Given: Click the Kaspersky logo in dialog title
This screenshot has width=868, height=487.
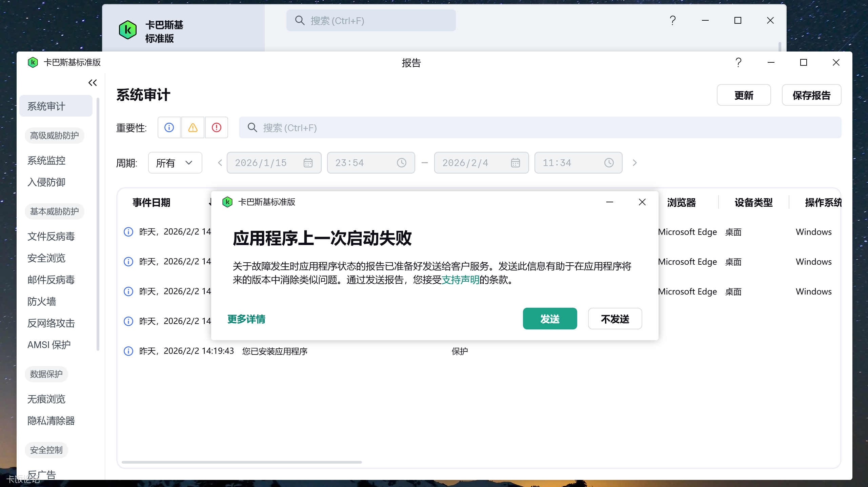Looking at the screenshot, I should [227, 202].
